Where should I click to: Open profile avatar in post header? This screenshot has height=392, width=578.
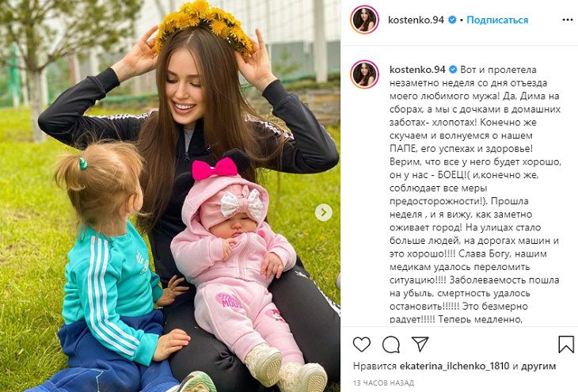[x=364, y=20]
